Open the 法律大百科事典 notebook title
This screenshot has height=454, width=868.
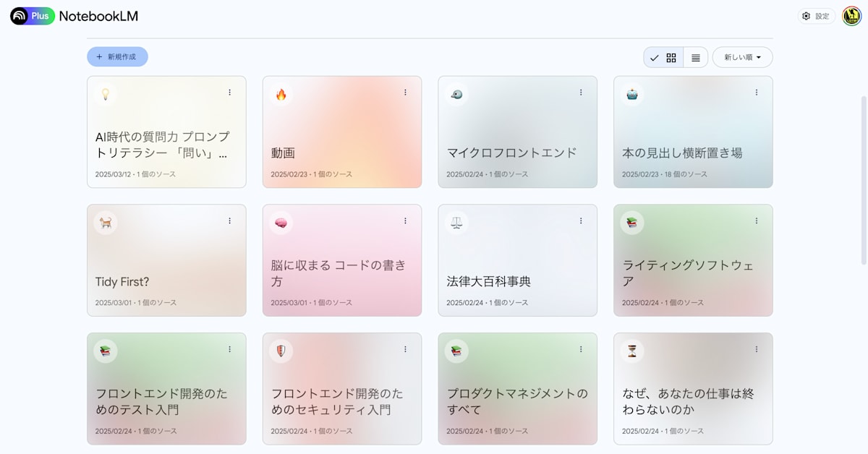pyautogui.click(x=489, y=281)
